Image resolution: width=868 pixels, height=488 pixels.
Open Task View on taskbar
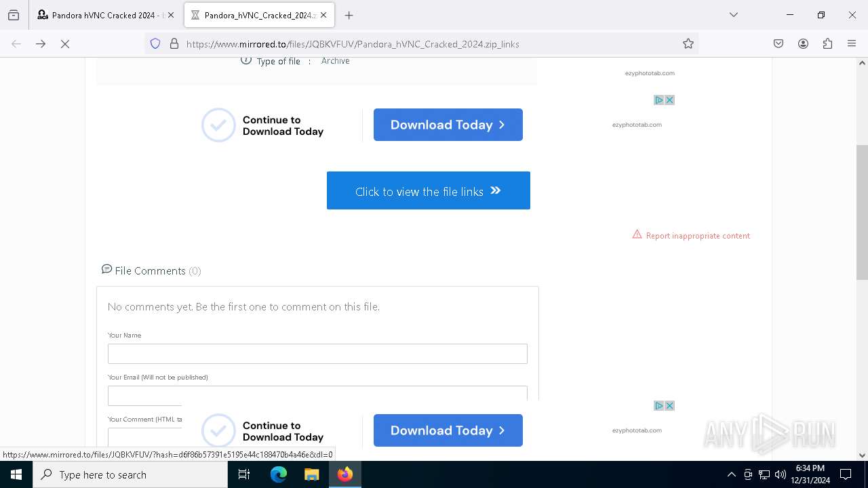pos(244,474)
